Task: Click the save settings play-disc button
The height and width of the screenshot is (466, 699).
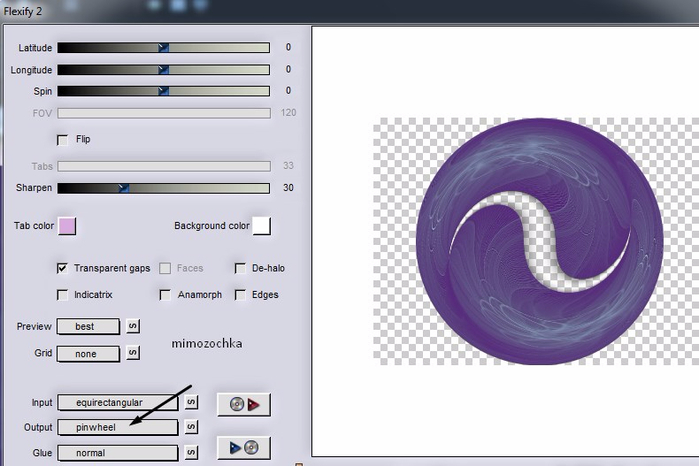Action: (x=243, y=447)
